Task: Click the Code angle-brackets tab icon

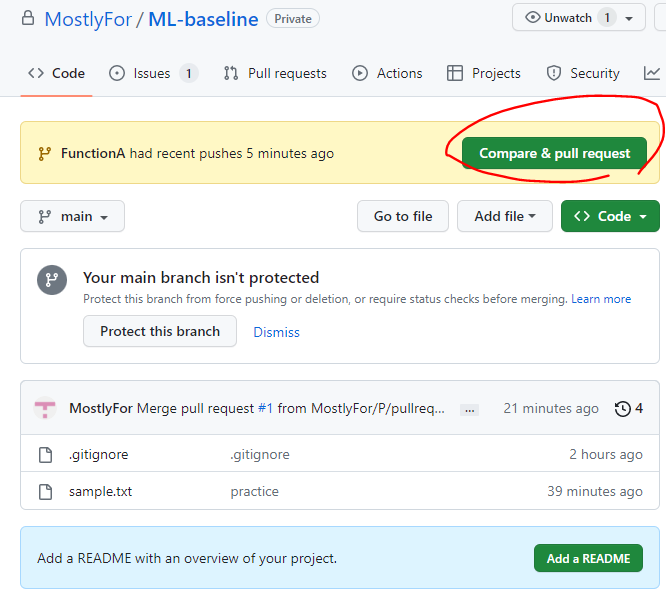Action: [36, 73]
